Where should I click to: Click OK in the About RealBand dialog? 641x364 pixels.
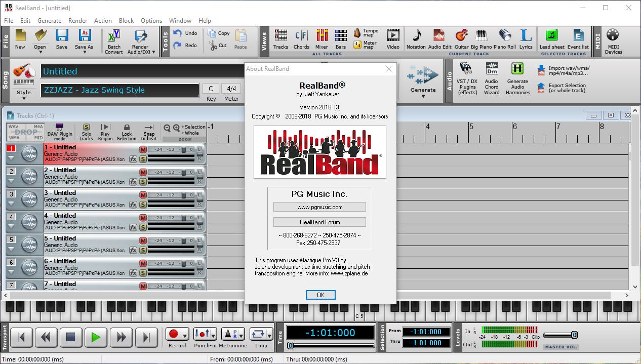coord(320,295)
